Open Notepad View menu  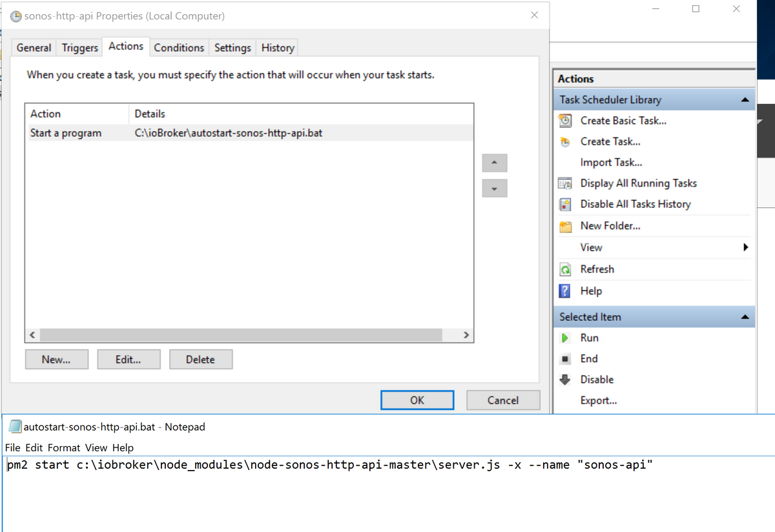point(96,447)
